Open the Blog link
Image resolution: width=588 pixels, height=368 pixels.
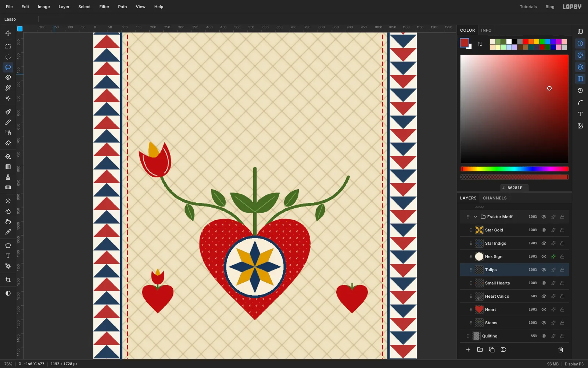[550, 7]
